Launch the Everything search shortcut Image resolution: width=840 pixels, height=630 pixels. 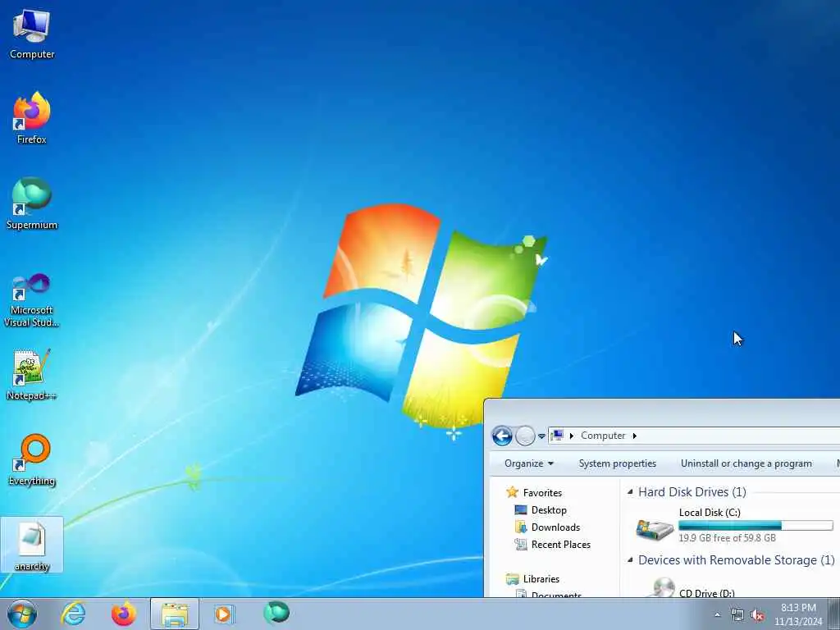(x=32, y=460)
